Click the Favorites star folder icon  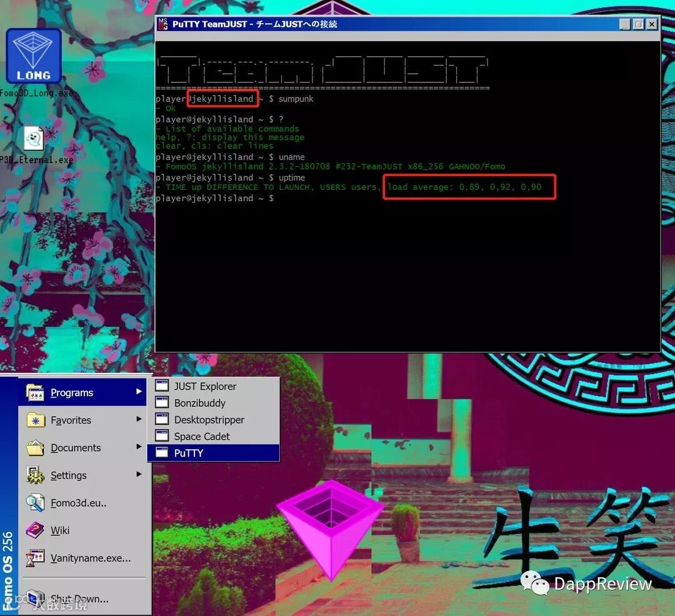(35, 420)
